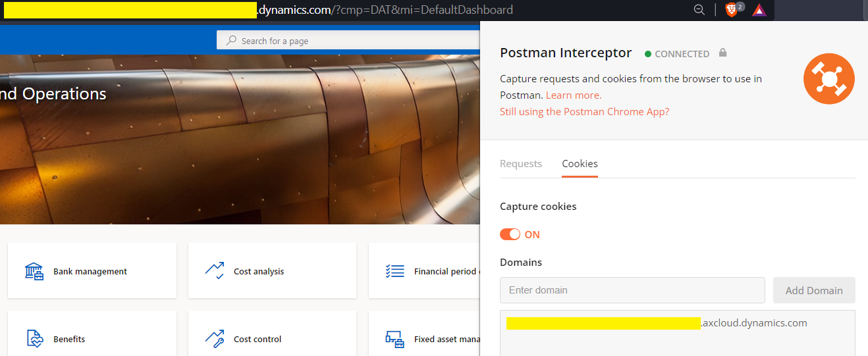Click the CONNECTED status text
Viewport: 868px width, 356px height.
click(682, 54)
